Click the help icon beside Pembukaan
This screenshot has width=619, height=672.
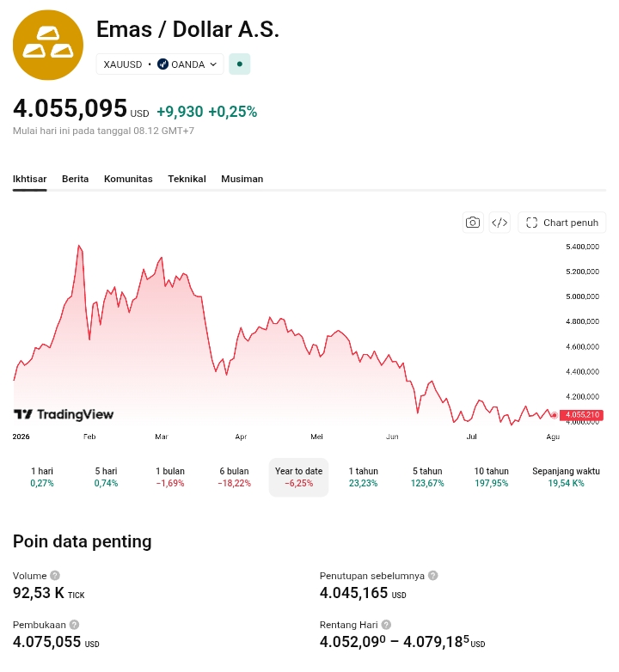click(74, 625)
